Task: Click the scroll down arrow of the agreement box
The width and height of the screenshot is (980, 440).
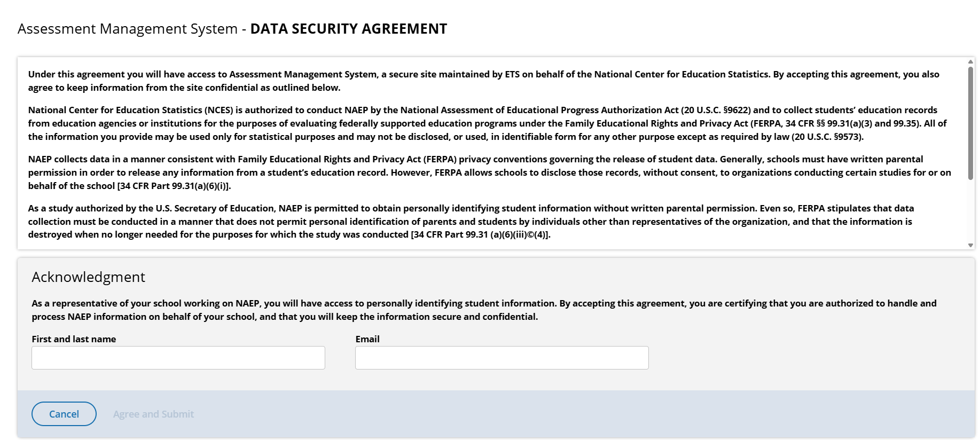Action: (970, 245)
